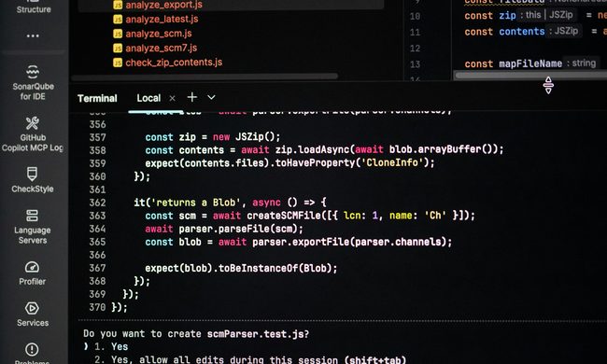Open the Language Servers panel
607x364 pixels.
33,227
